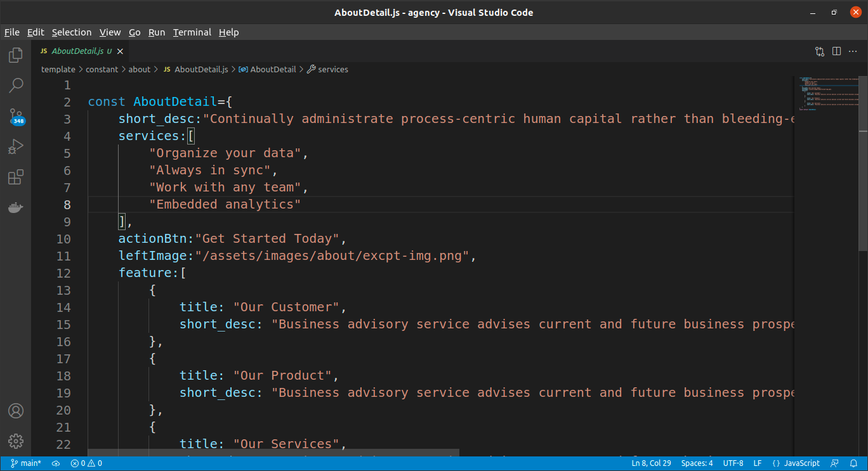Split the editor to the right
This screenshot has width=868, height=471.
point(836,51)
